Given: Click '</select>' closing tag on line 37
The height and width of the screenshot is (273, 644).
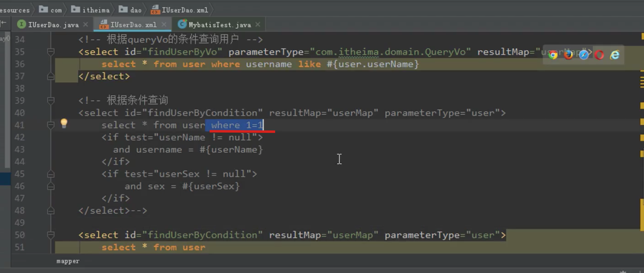Looking at the screenshot, I should pos(104,76).
